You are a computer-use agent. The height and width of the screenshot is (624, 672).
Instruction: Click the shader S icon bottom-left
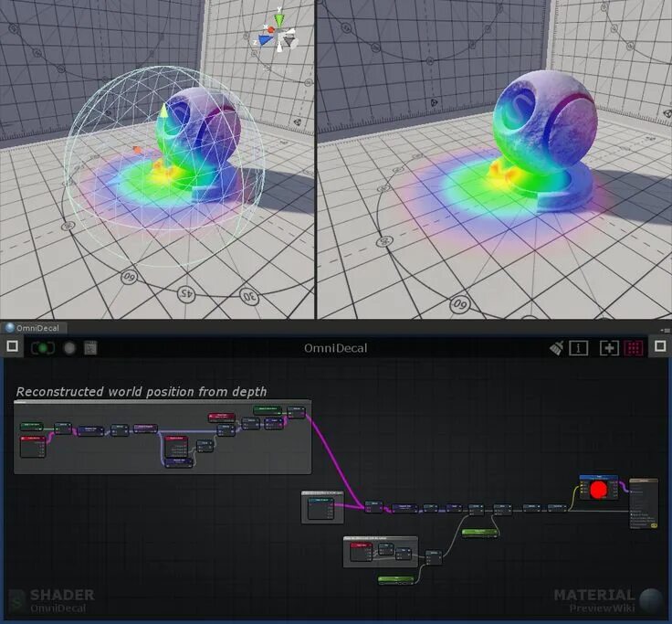[x=17, y=601]
